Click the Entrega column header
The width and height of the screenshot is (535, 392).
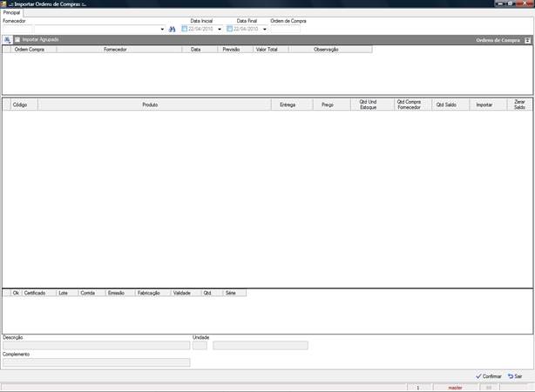tap(292, 105)
